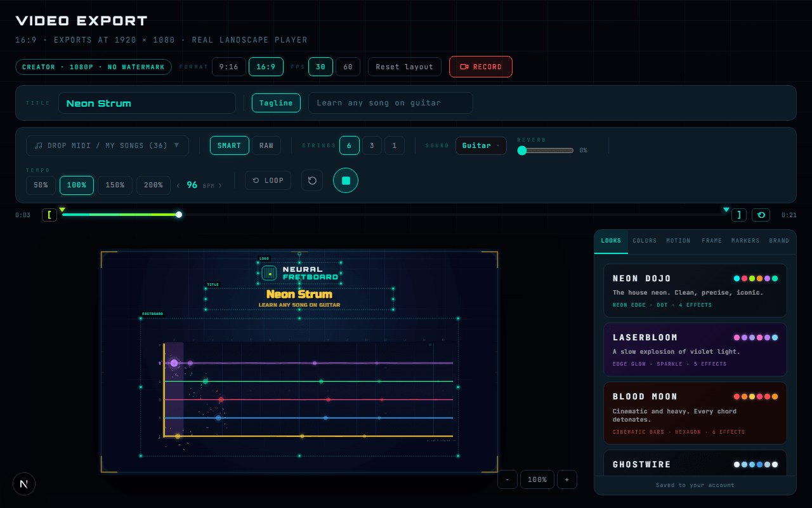Click the 100% zoom level button
This screenshot has width=812, height=508.
click(x=537, y=479)
